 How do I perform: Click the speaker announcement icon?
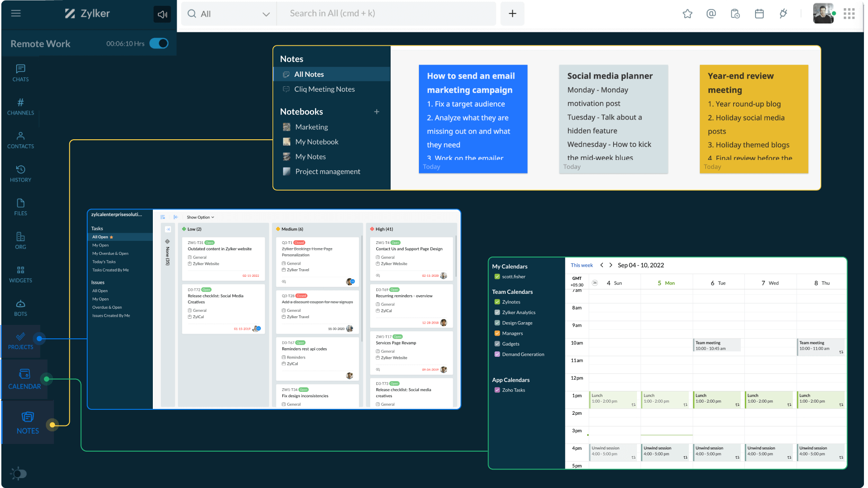pyautogui.click(x=162, y=14)
